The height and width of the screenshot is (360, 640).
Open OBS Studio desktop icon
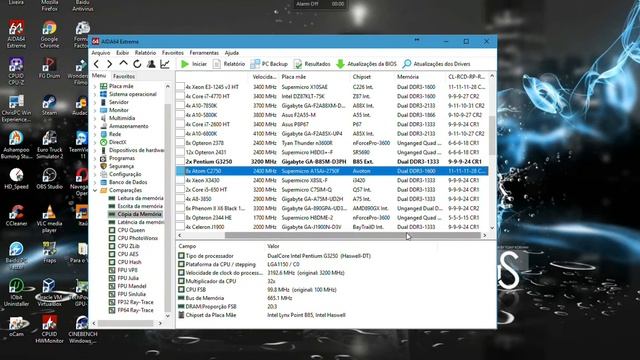pyautogui.click(x=49, y=178)
